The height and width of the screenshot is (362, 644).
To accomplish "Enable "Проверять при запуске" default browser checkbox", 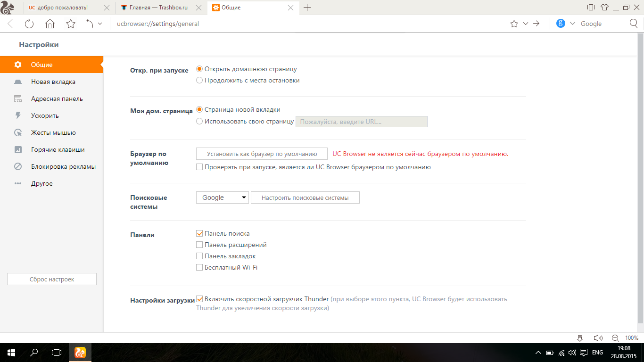I will [199, 167].
